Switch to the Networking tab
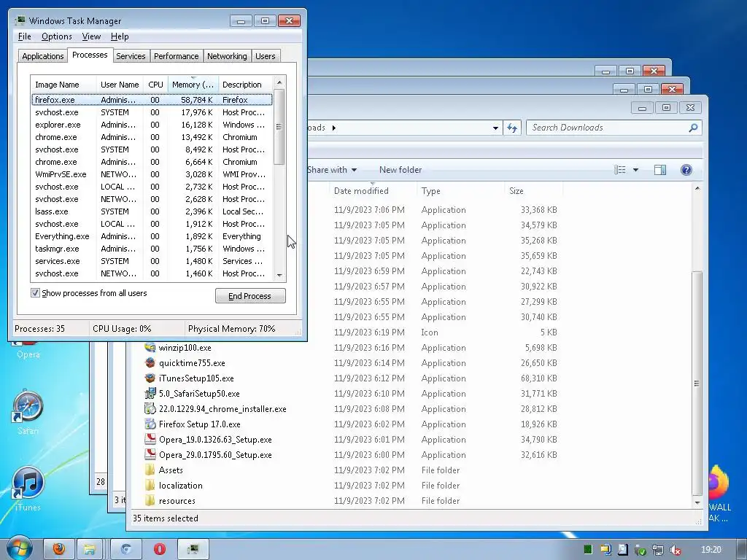Viewport: 747px width, 560px height. (x=227, y=56)
